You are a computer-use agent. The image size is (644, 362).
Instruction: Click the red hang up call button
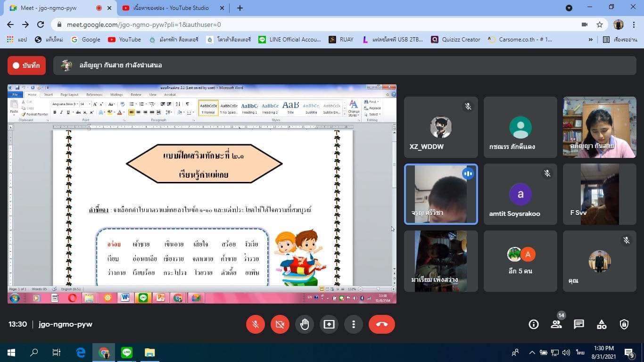pyautogui.click(x=381, y=324)
